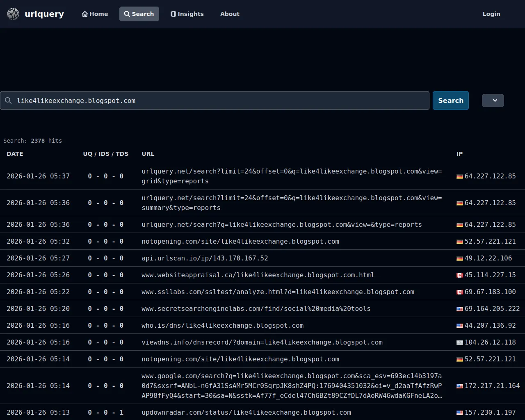This screenshot has height=420, width=525.
Task: Click the DATE column header
Action: point(15,154)
